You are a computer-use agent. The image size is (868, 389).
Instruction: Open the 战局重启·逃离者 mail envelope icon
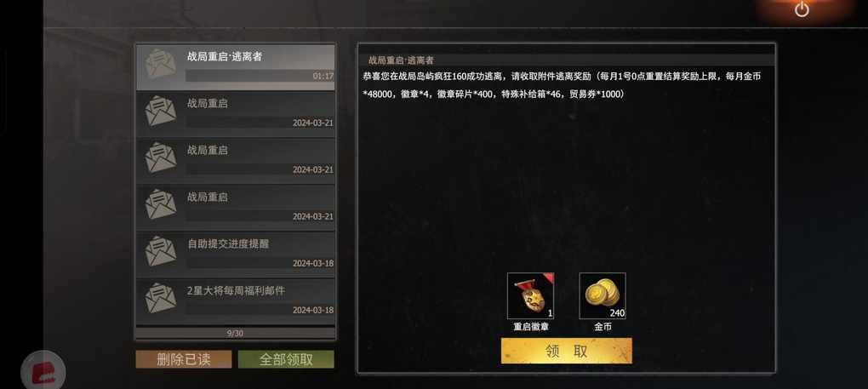[x=161, y=64]
